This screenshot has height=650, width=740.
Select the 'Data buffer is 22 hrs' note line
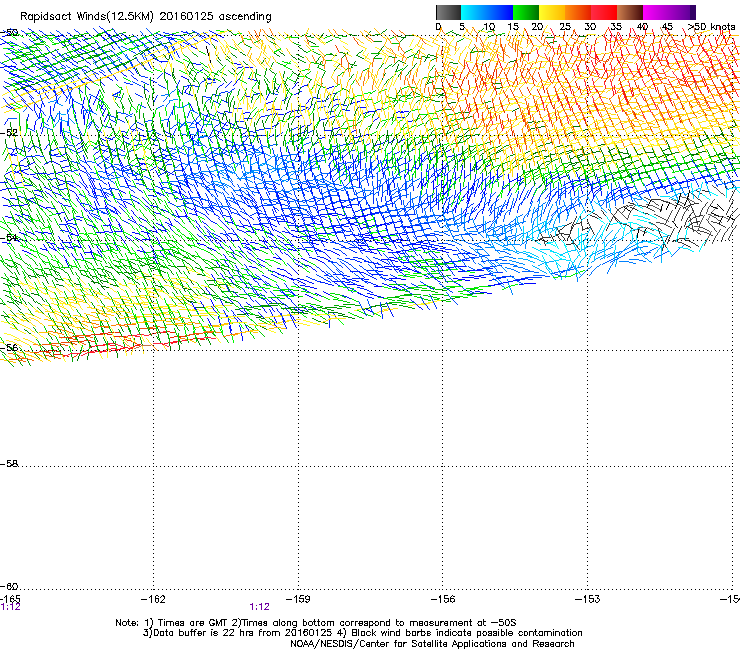pos(362,633)
